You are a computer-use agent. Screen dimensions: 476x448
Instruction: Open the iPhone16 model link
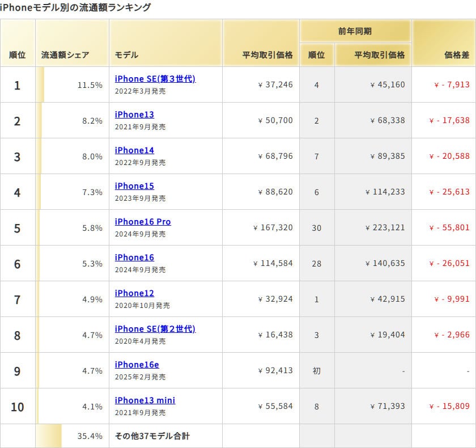134,257
